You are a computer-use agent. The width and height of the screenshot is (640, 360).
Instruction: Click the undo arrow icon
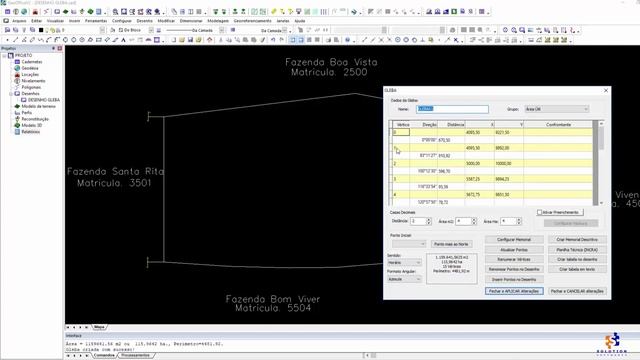(273, 40)
